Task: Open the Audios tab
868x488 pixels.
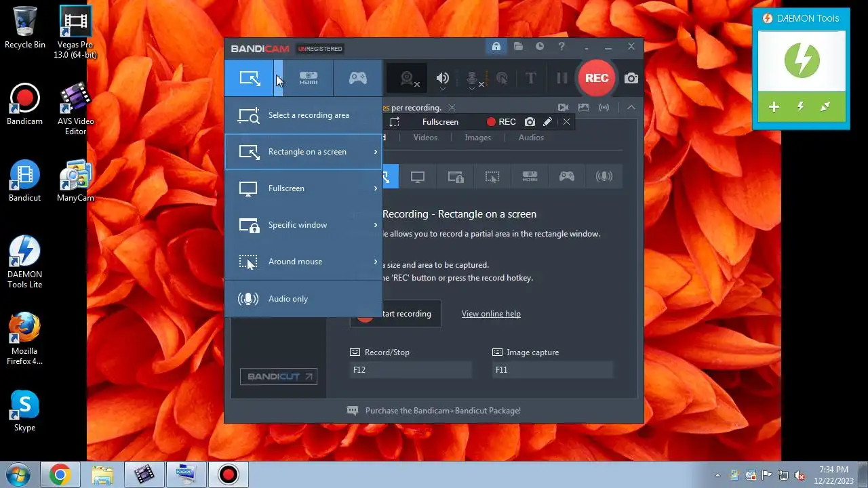Action: pyautogui.click(x=531, y=138)
